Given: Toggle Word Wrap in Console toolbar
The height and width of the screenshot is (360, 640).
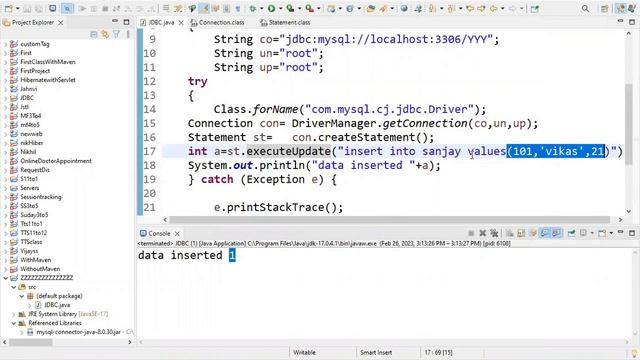Looking at the screenshot, I should (x=533, y=233).
